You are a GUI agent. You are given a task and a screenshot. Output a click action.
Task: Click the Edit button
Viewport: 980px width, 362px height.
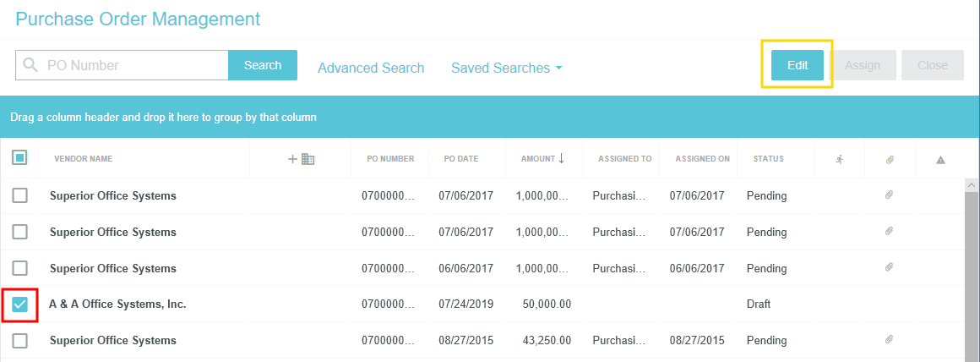tap(798, 65)
